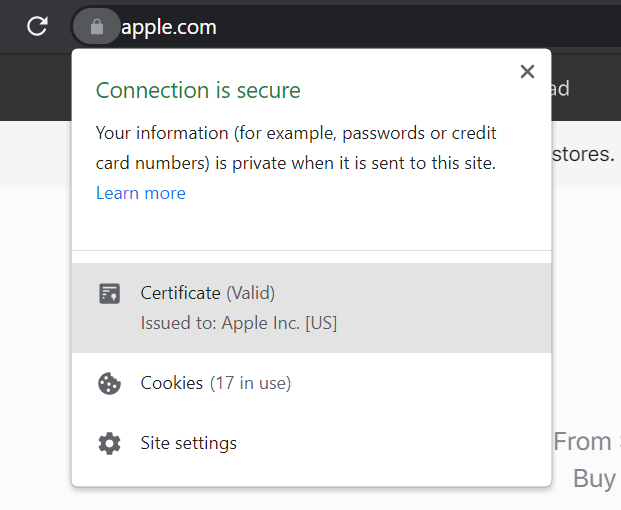The height and width of the screenshot is (510, 621).
Task: Click the padlock site information icon
Action: 96,27
